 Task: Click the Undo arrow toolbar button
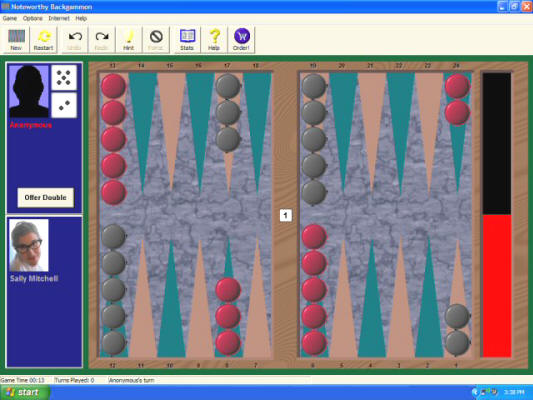pos(75,40)
